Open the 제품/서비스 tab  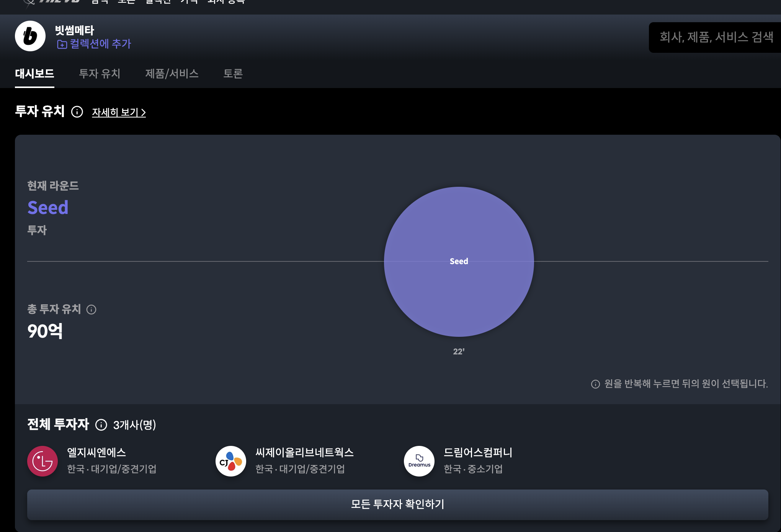pyautogui.click(x=172, y=73)
